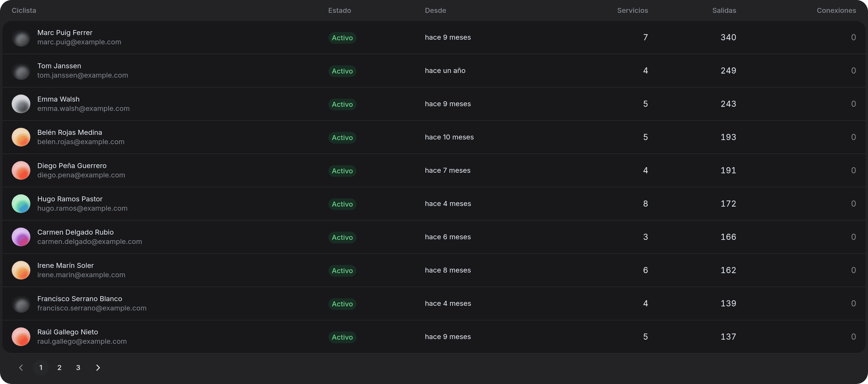Click email emma.walsh@example.com
The width and height of the screenshot is (868, 384).
click(83, 109)
